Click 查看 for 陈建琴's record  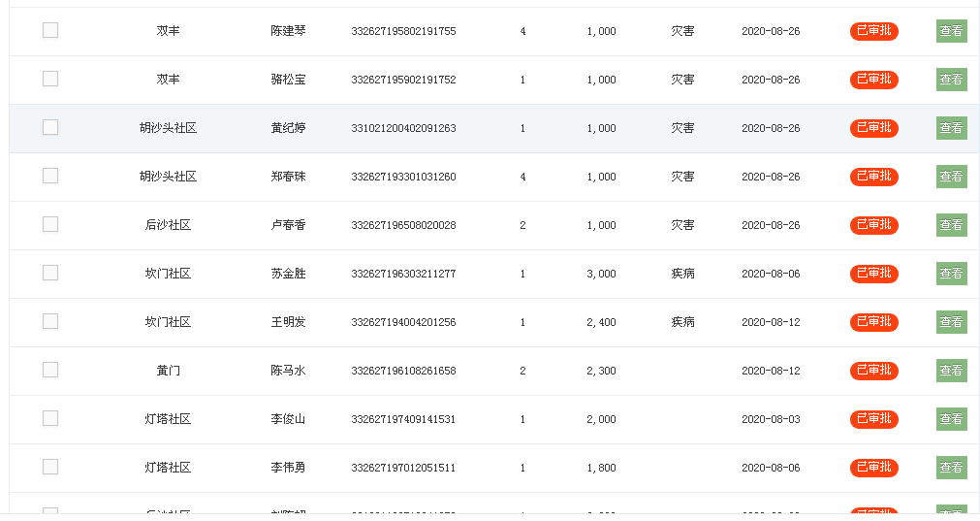[x=951, y=31]
